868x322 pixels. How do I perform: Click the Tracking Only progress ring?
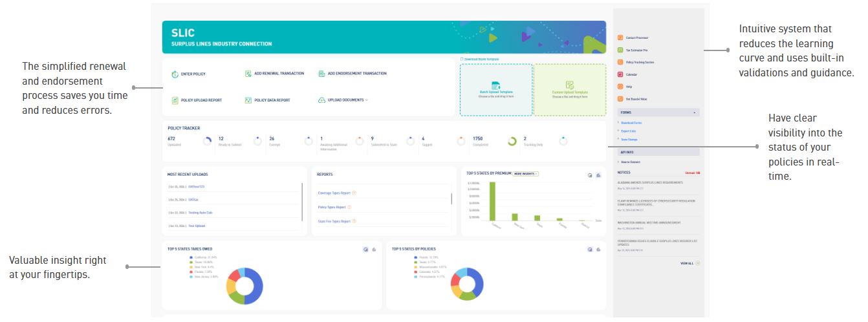563,141
